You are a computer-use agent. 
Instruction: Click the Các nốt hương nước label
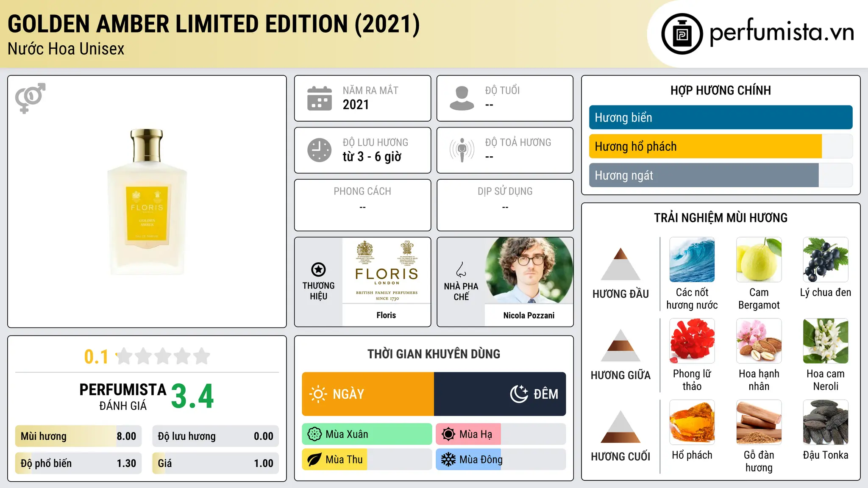click(692, 299)
